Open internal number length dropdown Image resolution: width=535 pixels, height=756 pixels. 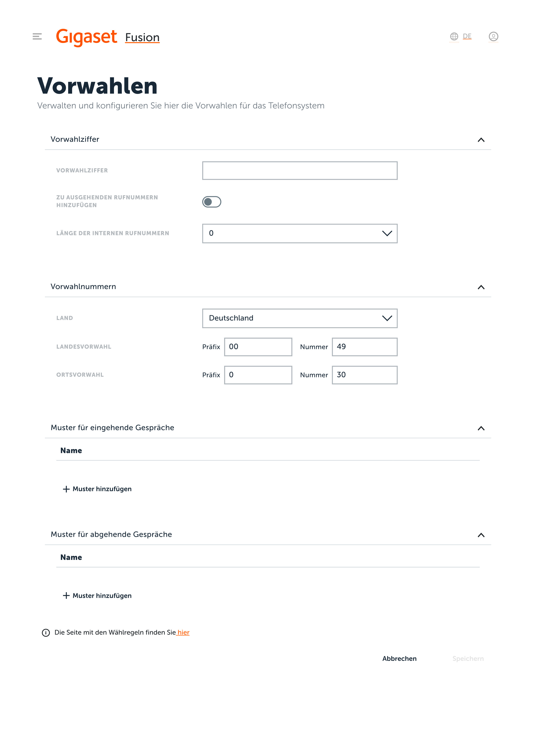click(x=300, y=233)
